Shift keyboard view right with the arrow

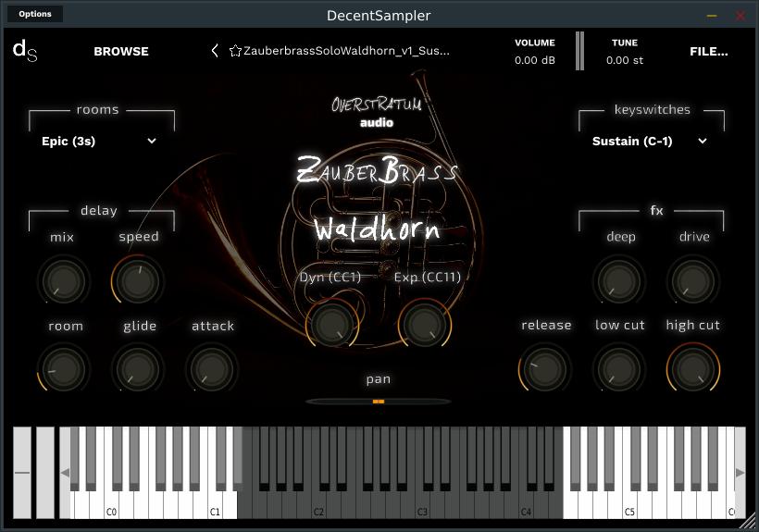(x=740, y=473)
